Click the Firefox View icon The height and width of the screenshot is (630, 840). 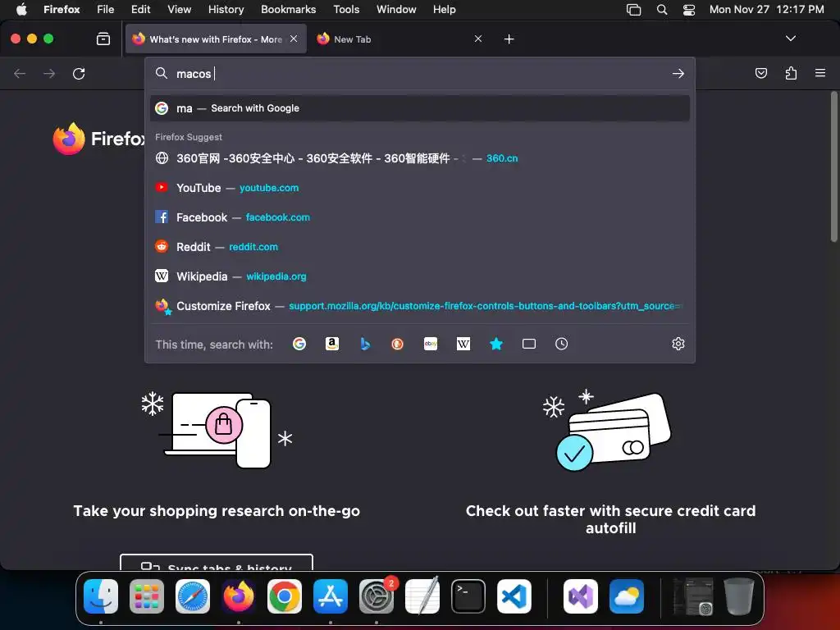tap(103, 39)
